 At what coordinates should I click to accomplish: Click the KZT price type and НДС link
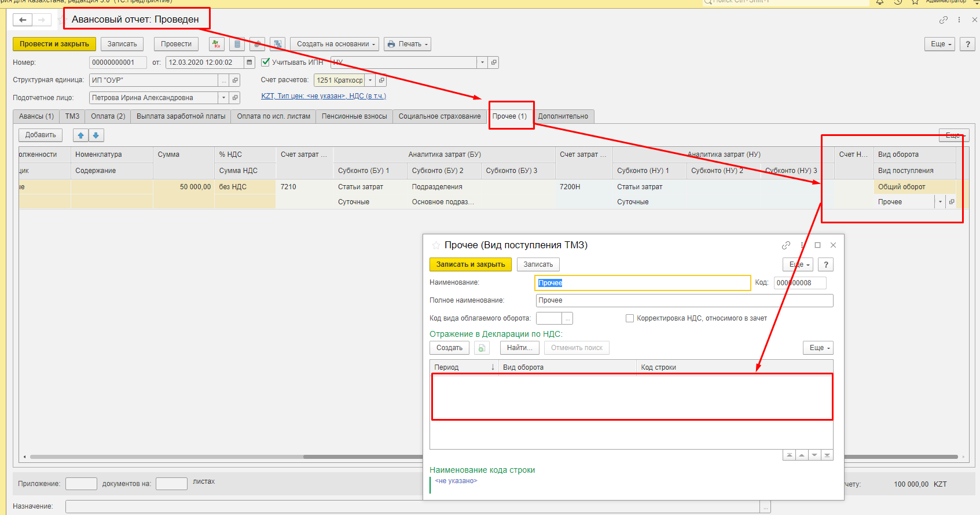click(x=323, y=96)
